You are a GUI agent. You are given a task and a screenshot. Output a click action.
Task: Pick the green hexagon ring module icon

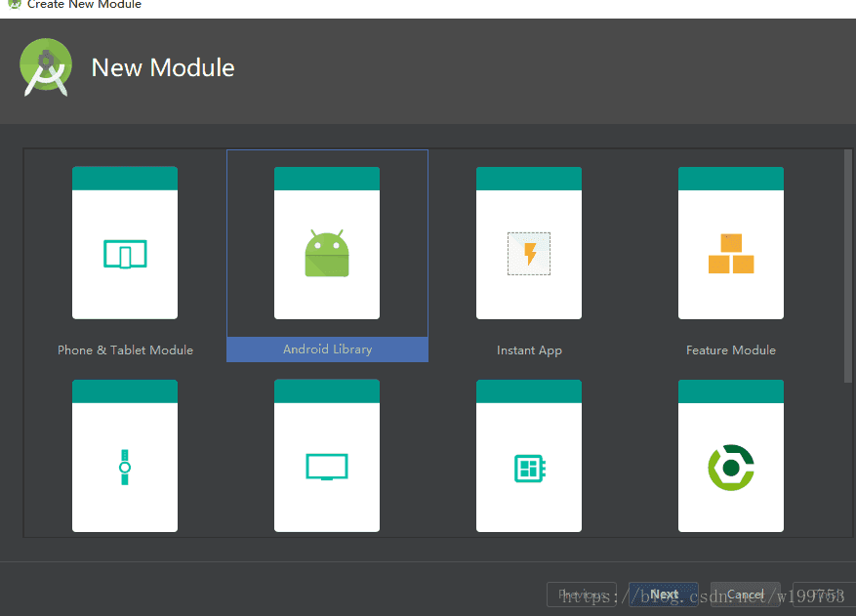point(731,468)
